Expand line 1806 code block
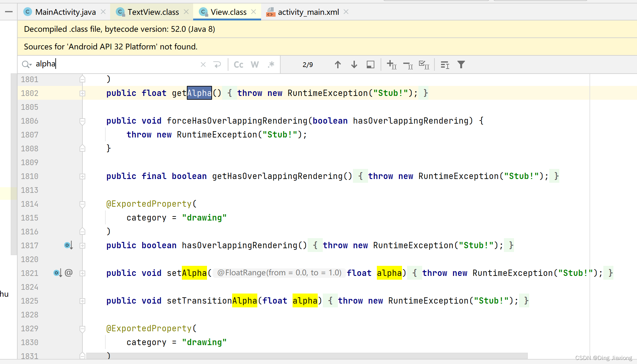Viewport: 637px width, 364px height. pyautogui.click(x=82, y=121)
